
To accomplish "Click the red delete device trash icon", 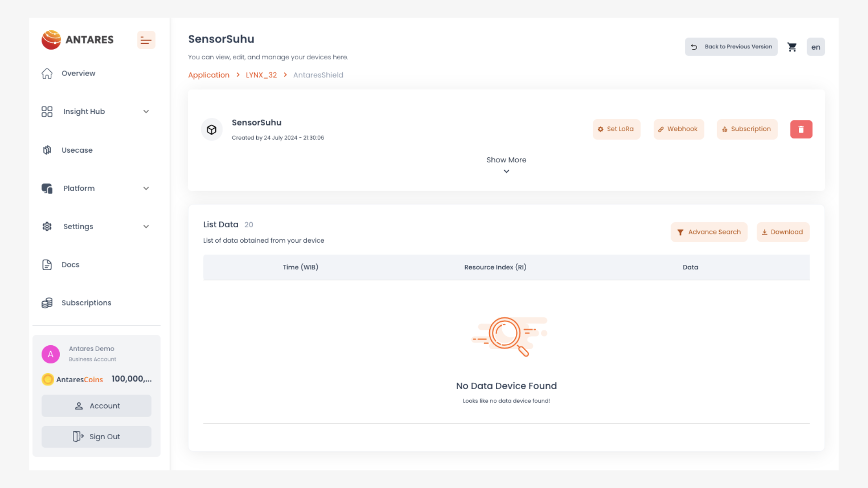I will tap(801, 129).
